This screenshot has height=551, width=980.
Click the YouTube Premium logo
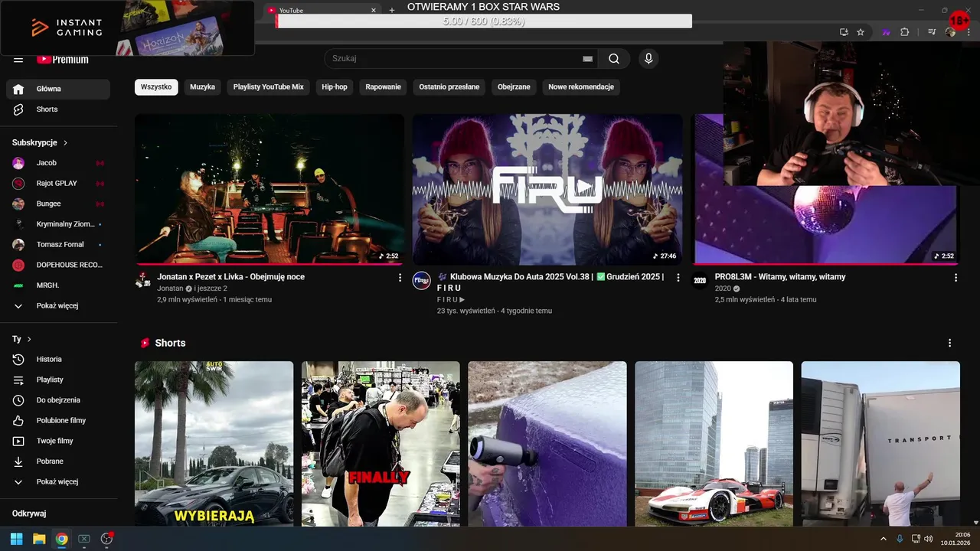63,59
